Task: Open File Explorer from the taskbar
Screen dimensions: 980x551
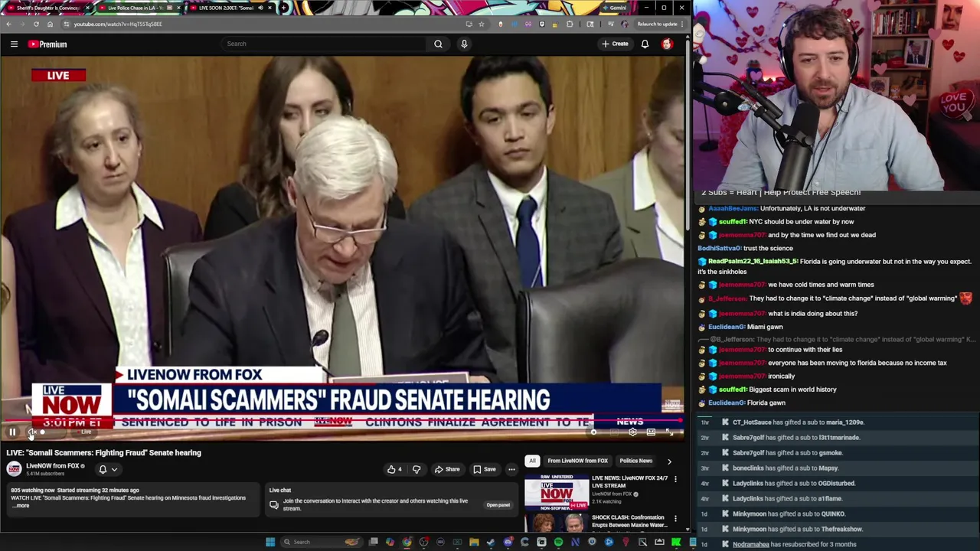Action: (x=474, y=542)
